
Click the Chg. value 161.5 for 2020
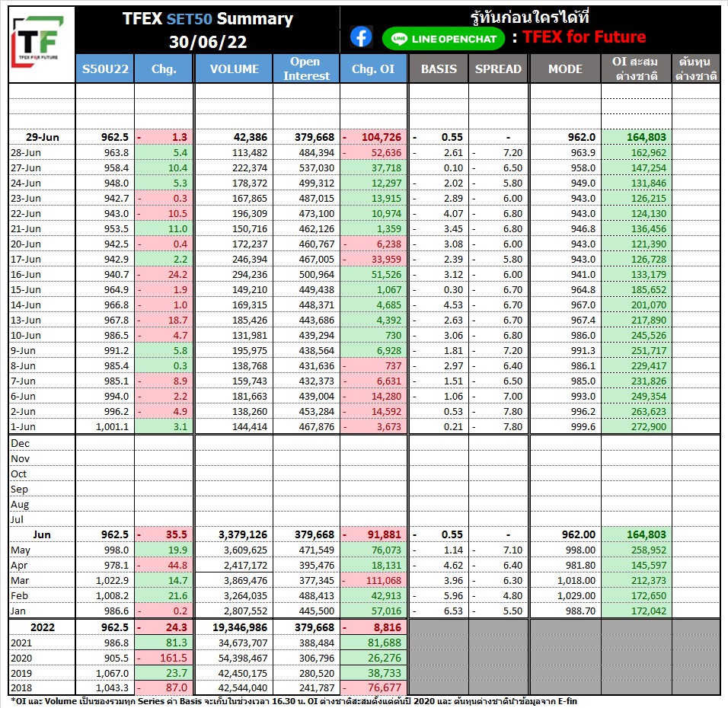(x=173, y=659)
